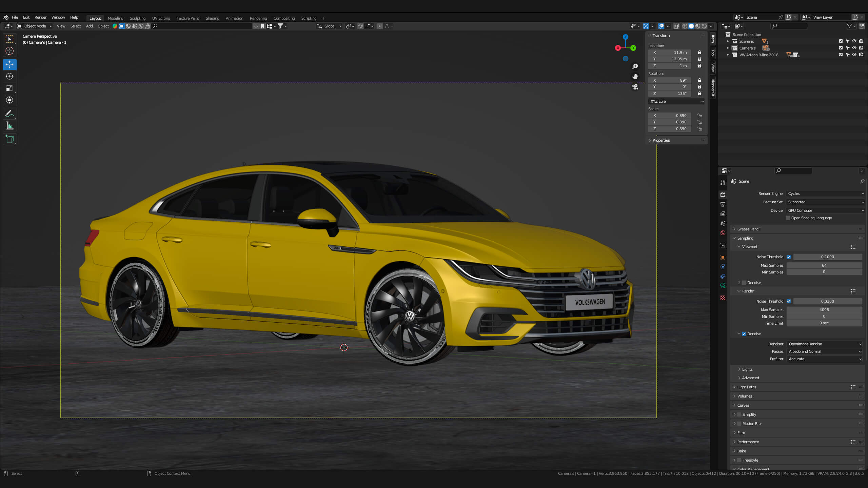The image size is (868, 488).
Task: Pick the Measure tool
Action: [x=9, y=126]
